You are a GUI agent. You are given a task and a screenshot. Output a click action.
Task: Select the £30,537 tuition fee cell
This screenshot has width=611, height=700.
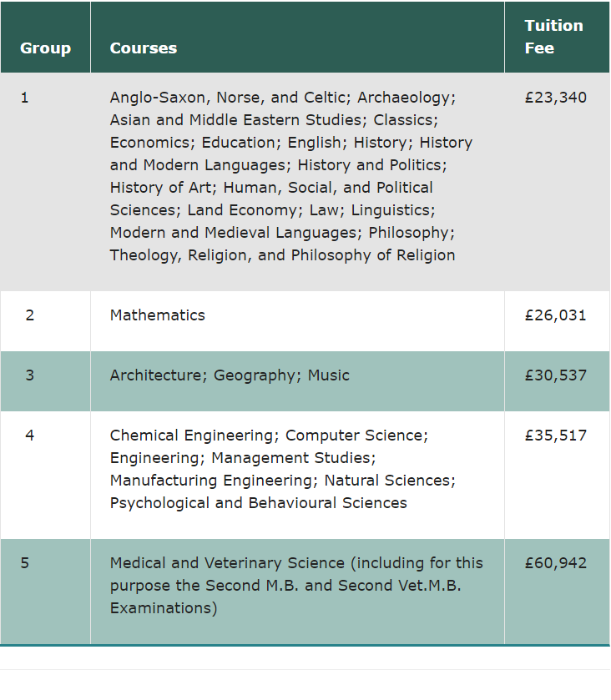tap(556, 375)
